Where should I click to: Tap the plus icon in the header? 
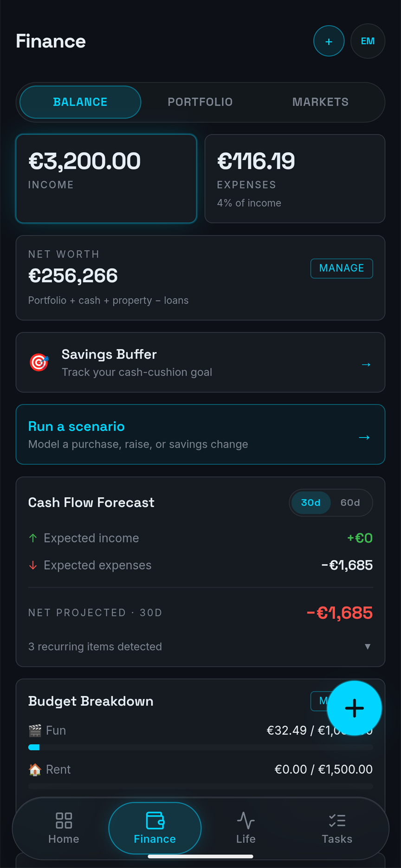329,41
